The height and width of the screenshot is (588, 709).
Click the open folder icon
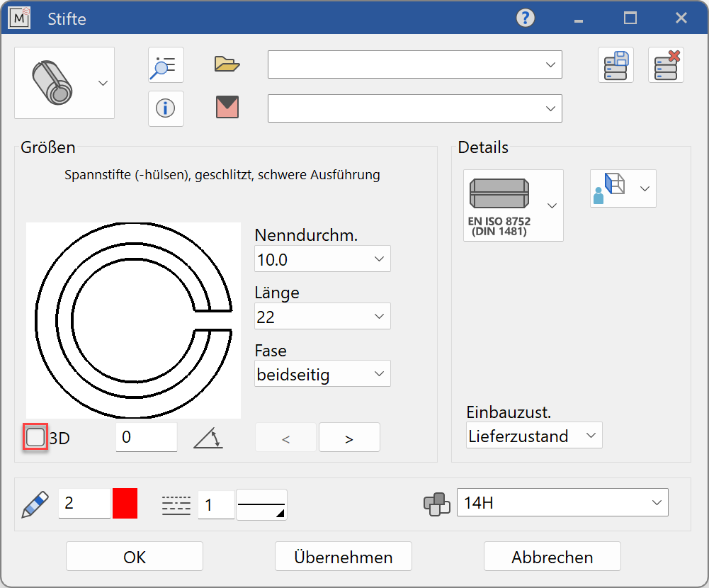pyautogui.click(x=227, y=64)
